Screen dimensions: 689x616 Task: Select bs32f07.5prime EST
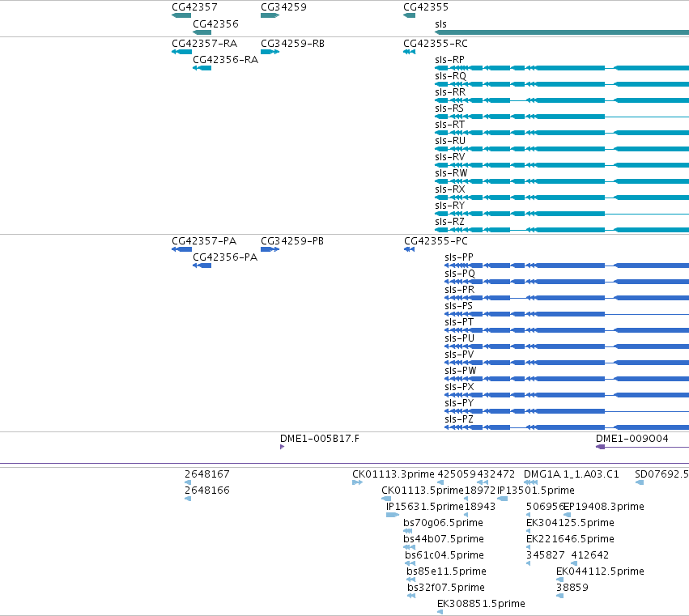[411, 596]
